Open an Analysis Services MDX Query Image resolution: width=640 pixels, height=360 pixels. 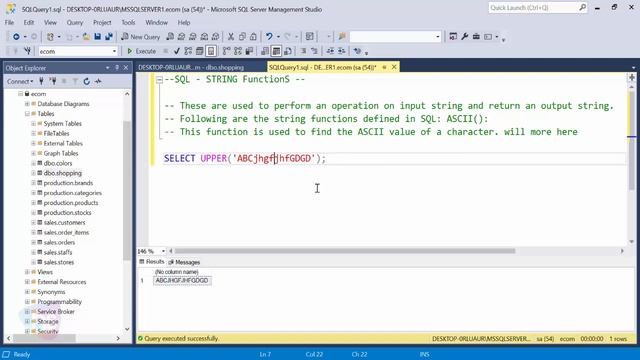(181, 37)
